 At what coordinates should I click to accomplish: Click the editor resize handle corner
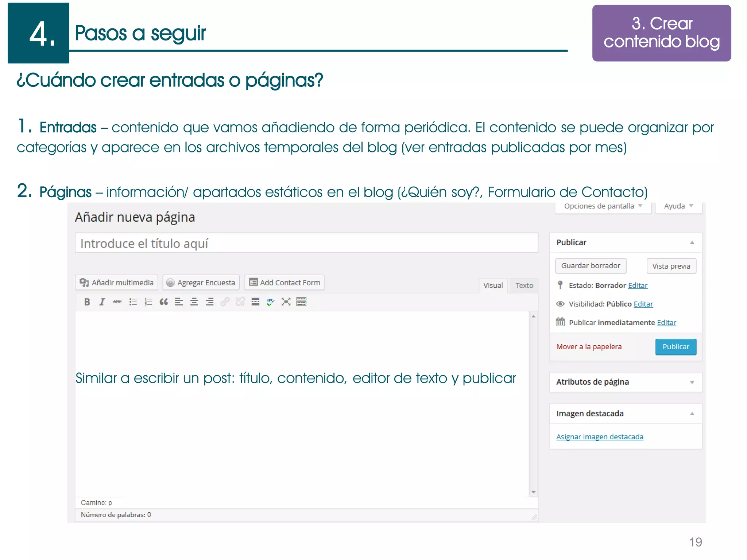click(x=534, y=517)
